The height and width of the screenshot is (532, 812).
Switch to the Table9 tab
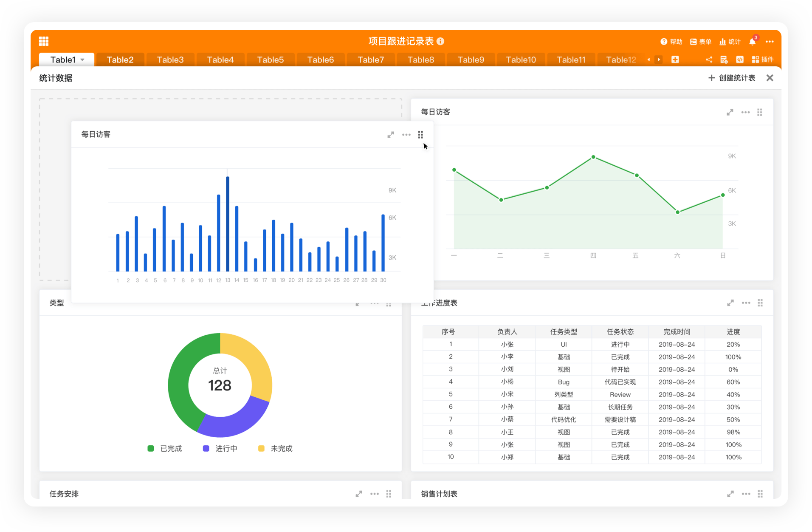471,60
